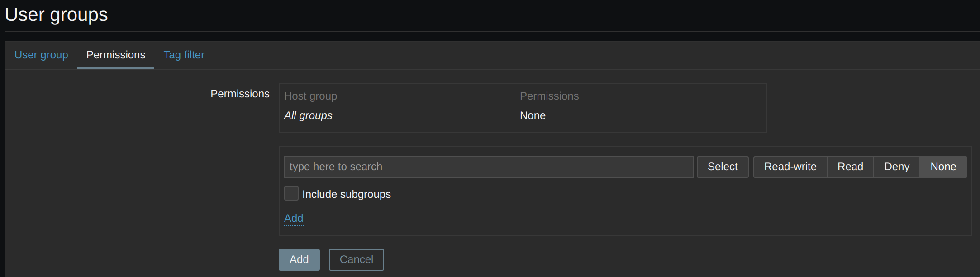Click the Include subgroups label text
Viewport: 980px width, 277px height.
[346, 194]
